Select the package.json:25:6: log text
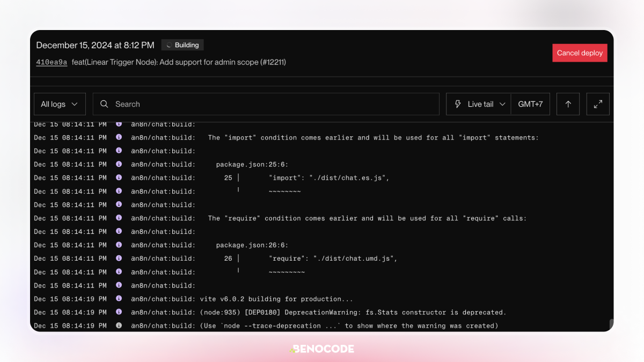644x362 pixels. [x=252, y=165]
